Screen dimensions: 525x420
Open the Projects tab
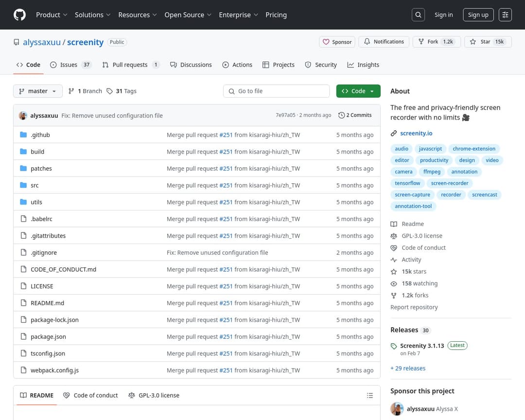(278, 65)
